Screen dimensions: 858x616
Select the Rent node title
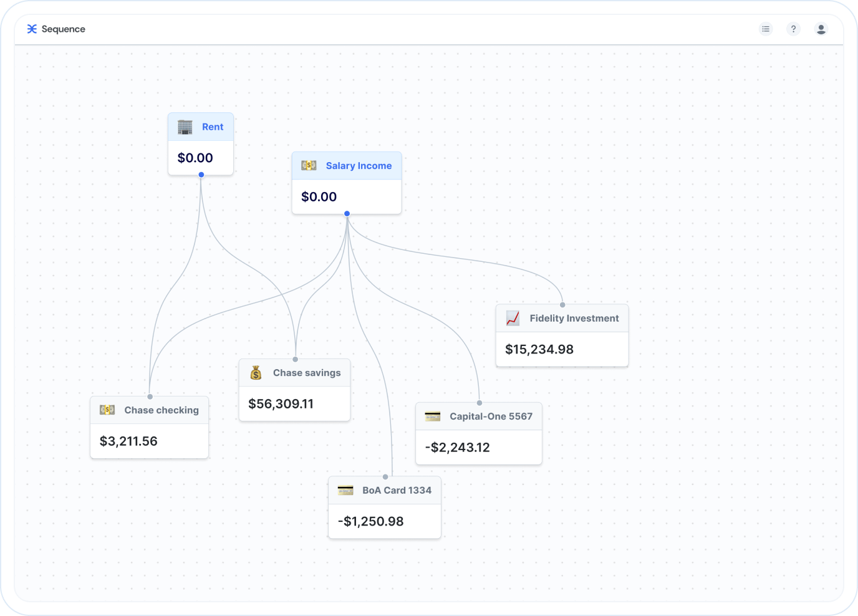pyautogui.click(x=213, y=127)
